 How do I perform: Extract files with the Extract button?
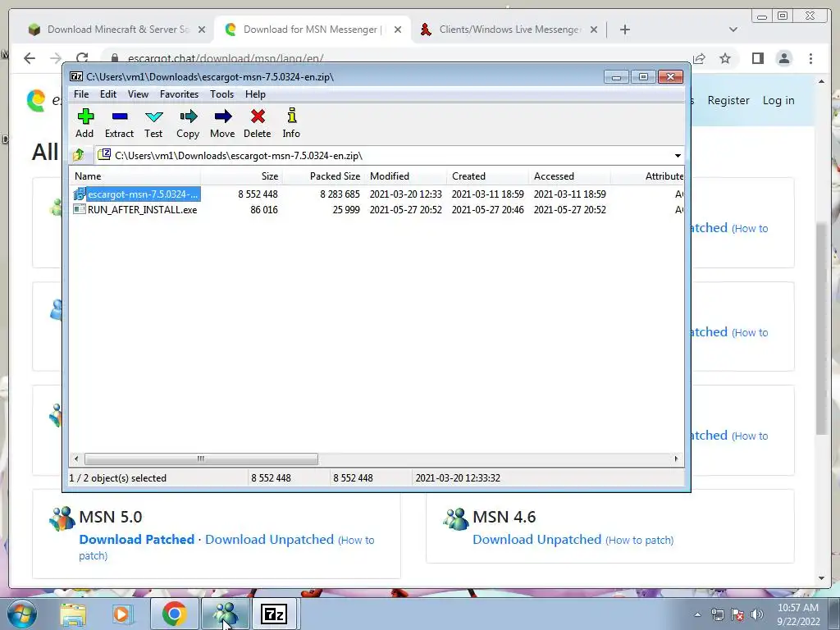click(x=119, y=123)
